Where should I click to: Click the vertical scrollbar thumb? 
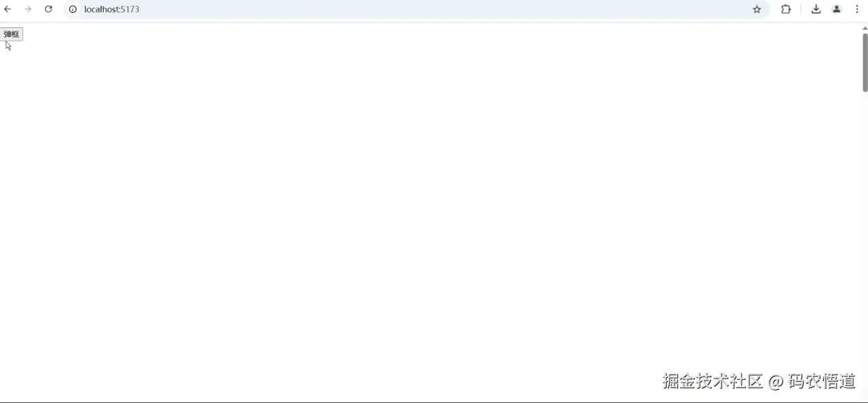[x=865, y=62]
